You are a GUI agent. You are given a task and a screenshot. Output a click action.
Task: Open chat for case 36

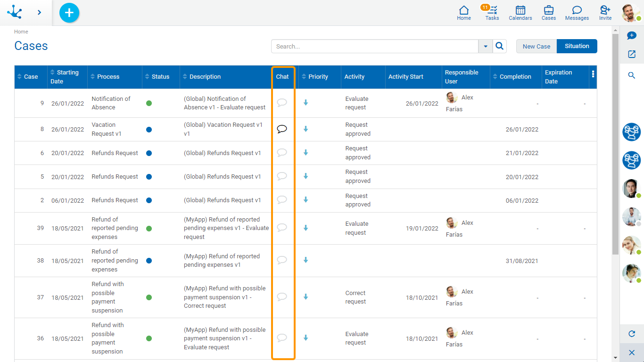(282, 338)
